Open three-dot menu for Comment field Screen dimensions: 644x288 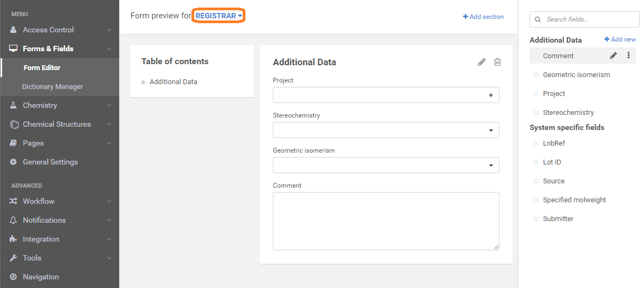(628, 56)
